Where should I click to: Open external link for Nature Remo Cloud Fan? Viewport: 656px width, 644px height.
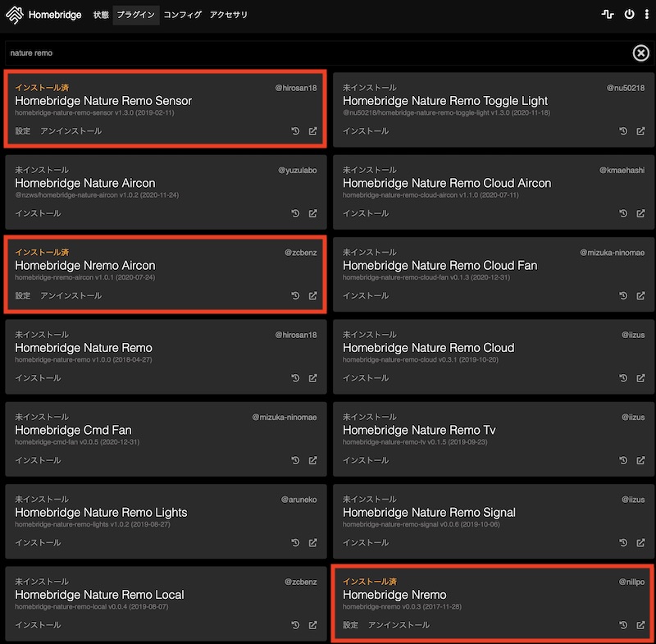tap(641, 296)
